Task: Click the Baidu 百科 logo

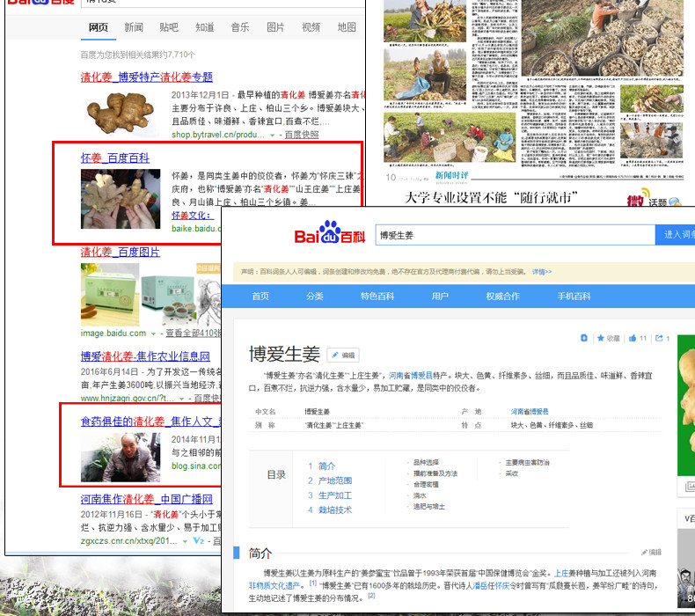Action: click(329, 233)
